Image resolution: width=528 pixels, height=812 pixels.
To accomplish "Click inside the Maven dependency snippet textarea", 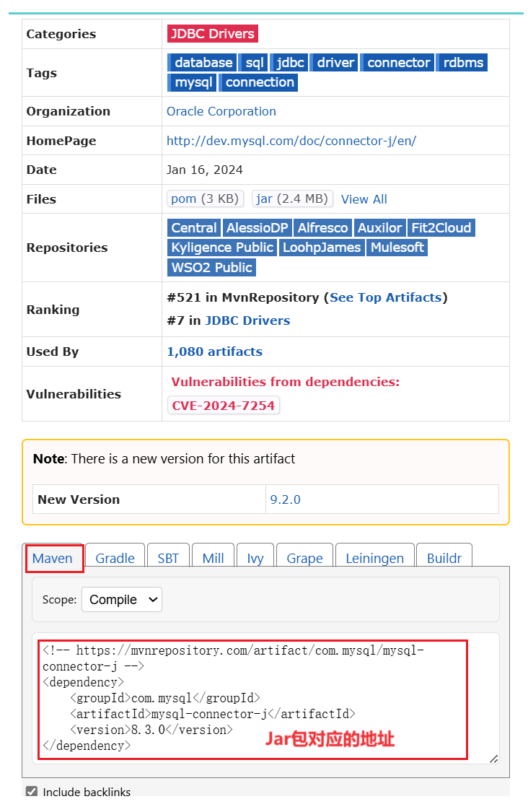I will point(265,698).
